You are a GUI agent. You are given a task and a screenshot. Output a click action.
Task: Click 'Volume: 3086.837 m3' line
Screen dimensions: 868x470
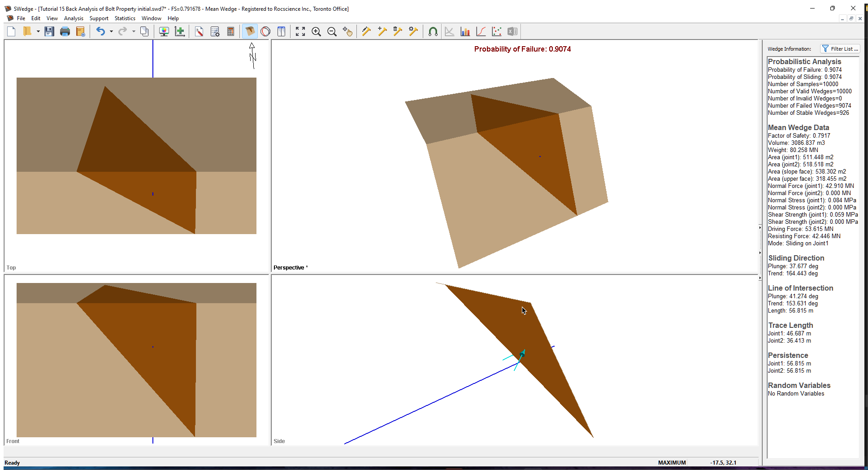tap(796, 143)
